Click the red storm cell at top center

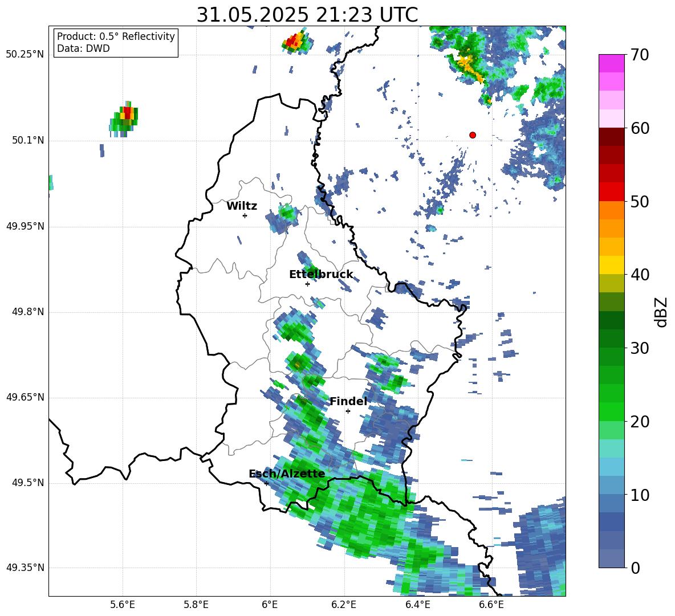tap(297, 42)
